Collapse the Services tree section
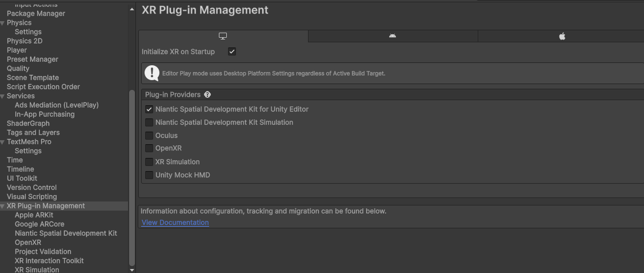This screenshot has height=273, width=644. click(x=3, y=96)
